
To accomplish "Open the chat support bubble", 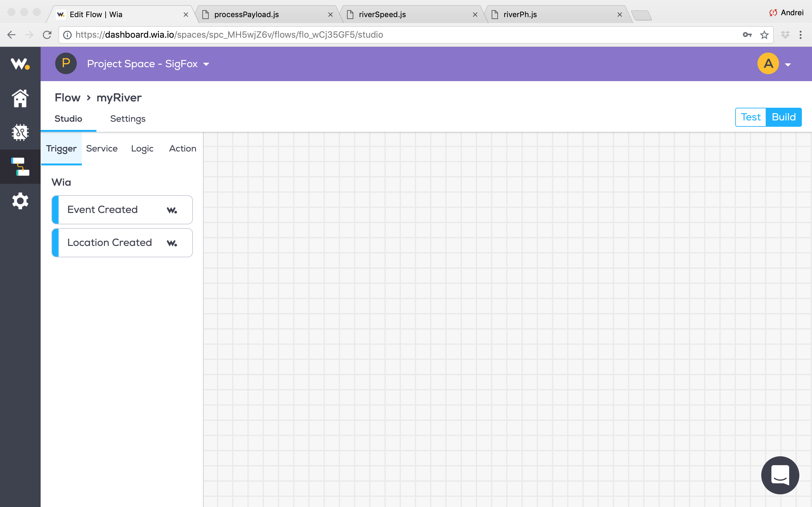I will [780, 475].
